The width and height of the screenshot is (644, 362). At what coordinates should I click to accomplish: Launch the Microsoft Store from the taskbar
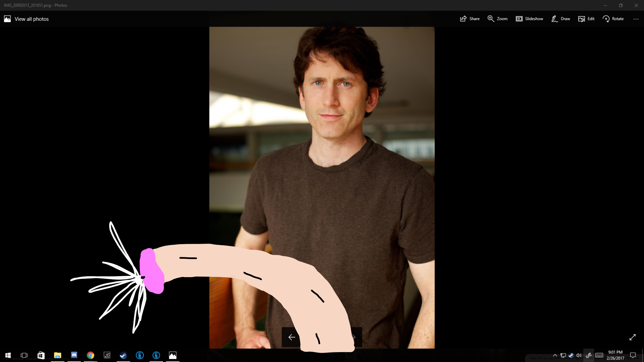point(41,355)
